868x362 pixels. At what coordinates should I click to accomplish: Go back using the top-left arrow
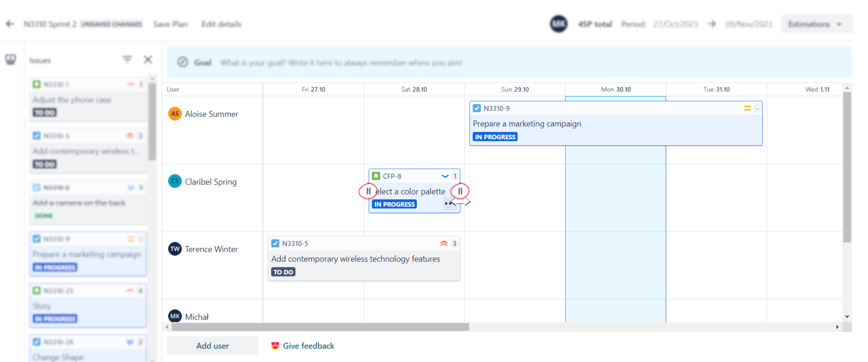[x=10, y=24]
